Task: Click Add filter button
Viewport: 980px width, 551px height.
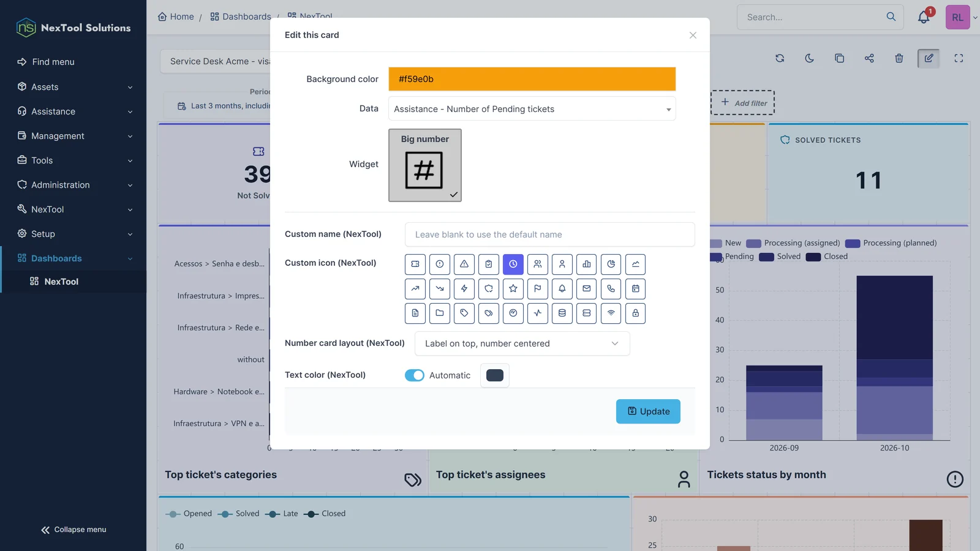Action: click(x=743, y=103)
